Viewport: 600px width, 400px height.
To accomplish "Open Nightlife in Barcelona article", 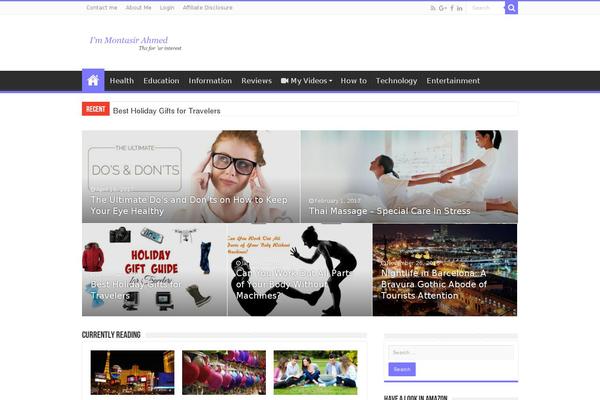I will [x=445, y=270].
